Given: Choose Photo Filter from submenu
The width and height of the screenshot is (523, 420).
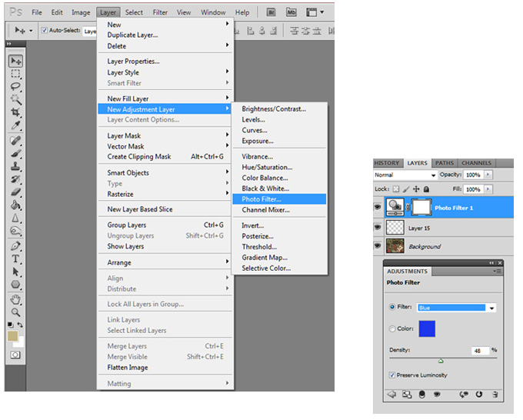Looking at the screenshot, I should (x=279, y=199).
